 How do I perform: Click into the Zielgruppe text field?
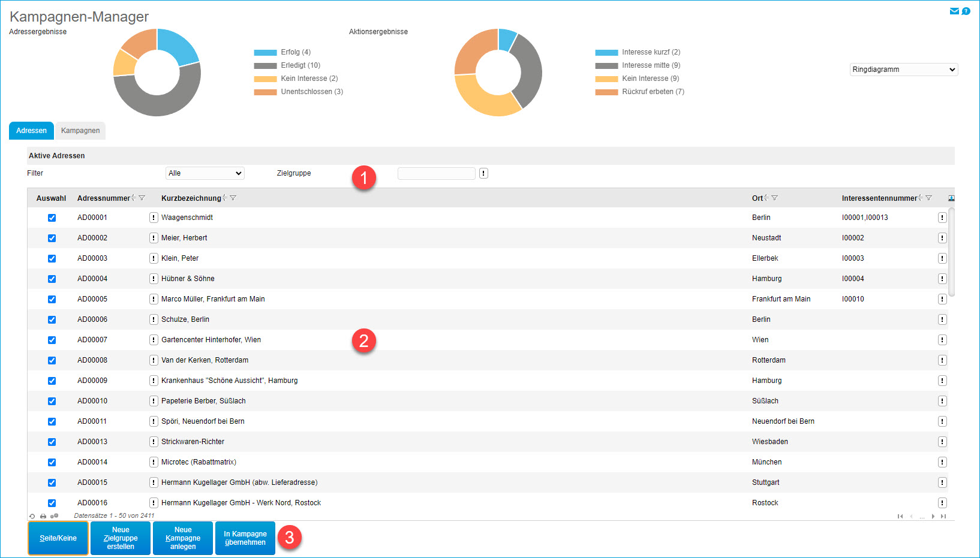[436, 173]
